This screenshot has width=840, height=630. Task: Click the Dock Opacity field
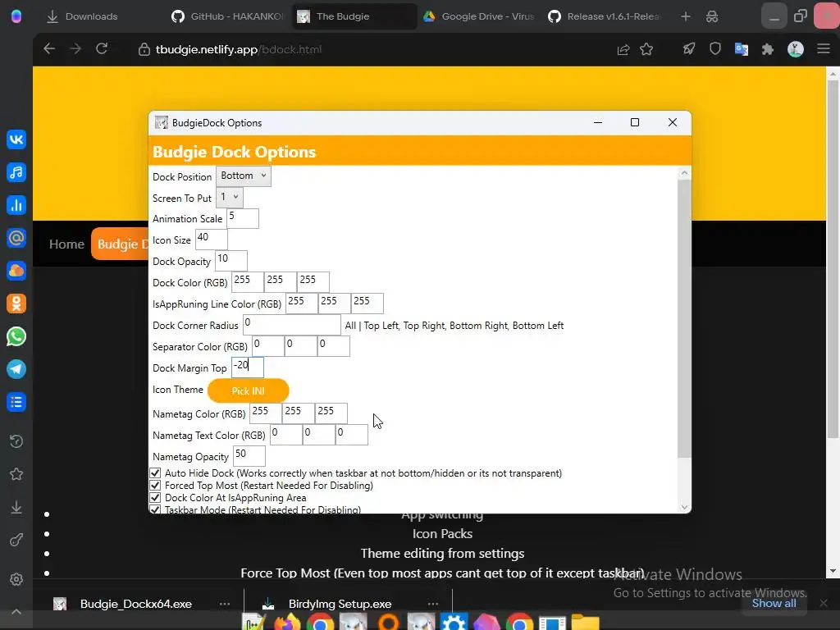(231, 261)
